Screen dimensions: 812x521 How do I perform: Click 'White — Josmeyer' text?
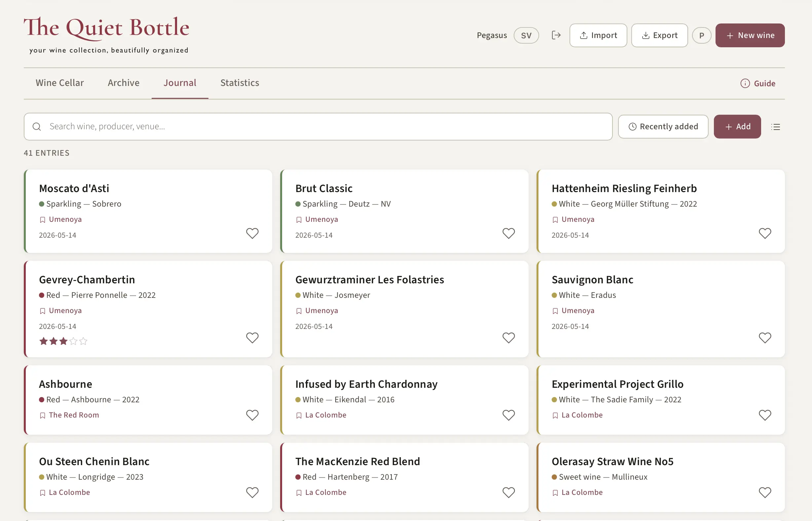[336, 295]
